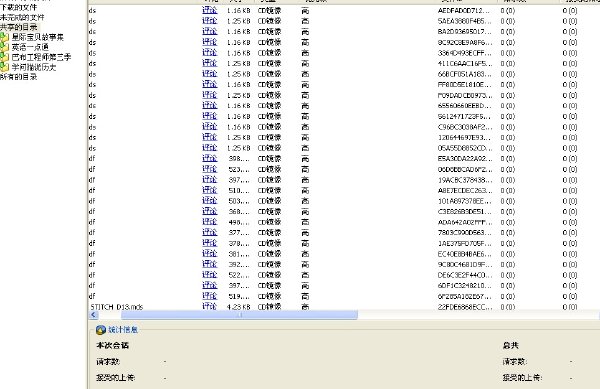The width and height of the screenshot is (600, 389).
Task: Click the 523... size cell
Action: 239,169
